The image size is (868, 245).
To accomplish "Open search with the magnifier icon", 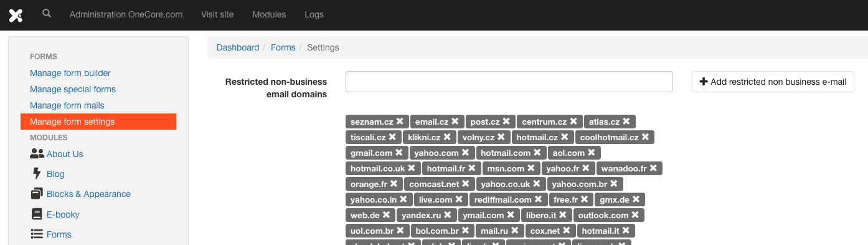I will tap(47, 13).
